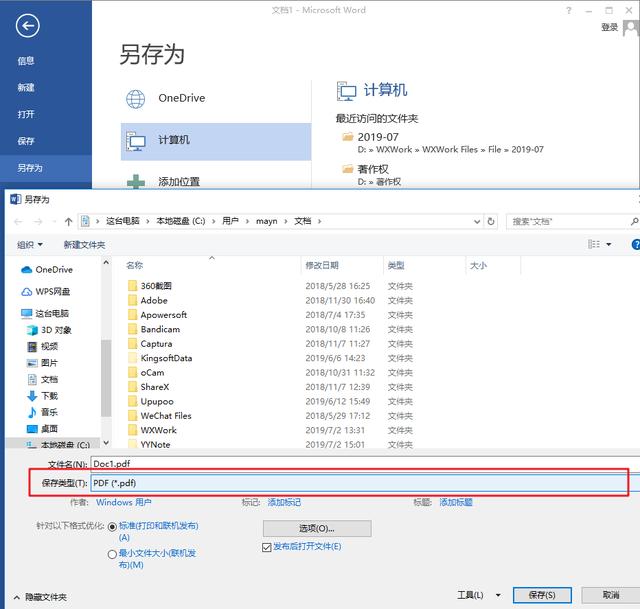Select 图片 in the navigation pane
640x609 pixels.
(42, 363)
